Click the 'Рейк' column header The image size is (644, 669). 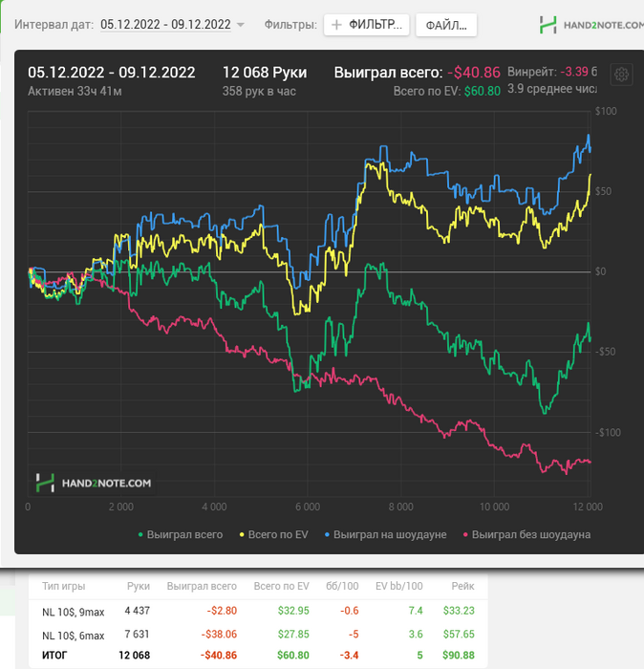coord(462,586)
